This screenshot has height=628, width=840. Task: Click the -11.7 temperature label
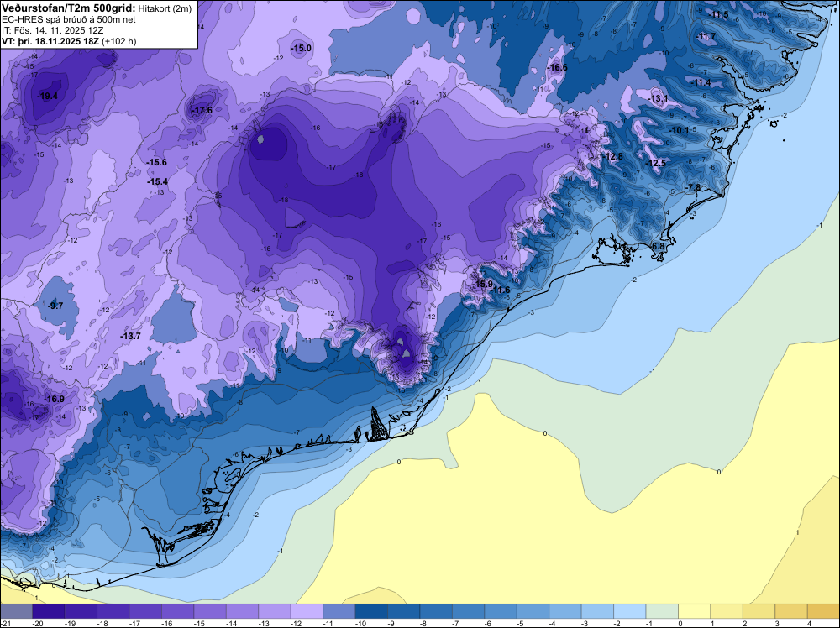pos(706,36)
